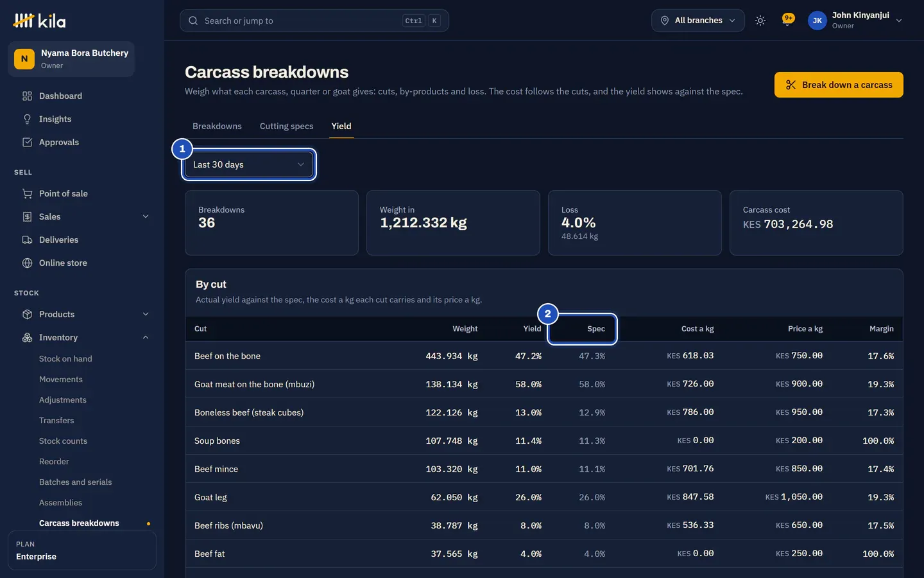924x578 pixels.
Task: Click the N butchery avatar badge
Action: pos(24,59)
